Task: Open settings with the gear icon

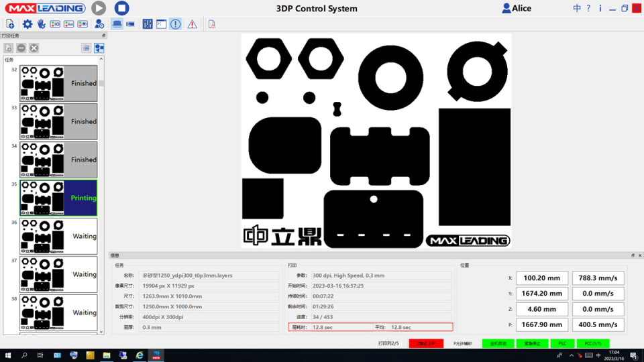Action: (x=27, y=24)
